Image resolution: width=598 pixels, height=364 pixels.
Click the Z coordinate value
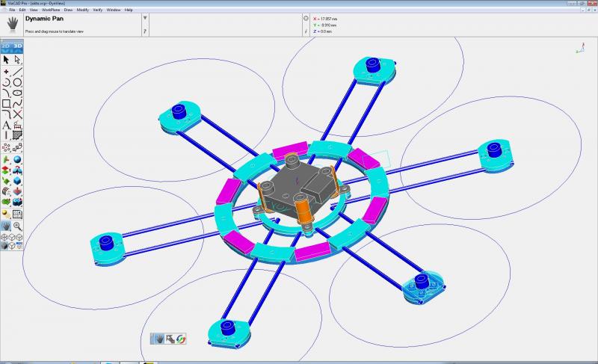point(326,31)
